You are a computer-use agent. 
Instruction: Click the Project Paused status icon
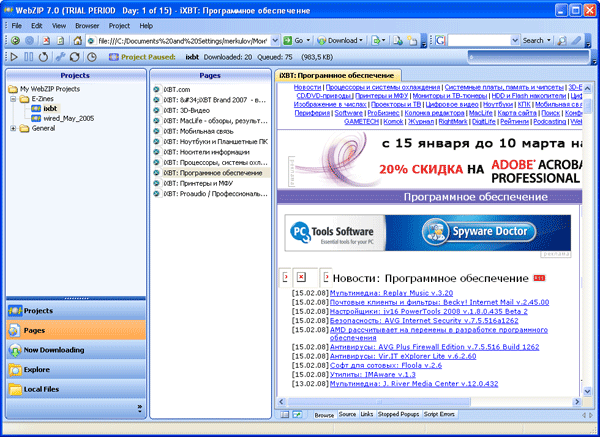click(114, 57)
